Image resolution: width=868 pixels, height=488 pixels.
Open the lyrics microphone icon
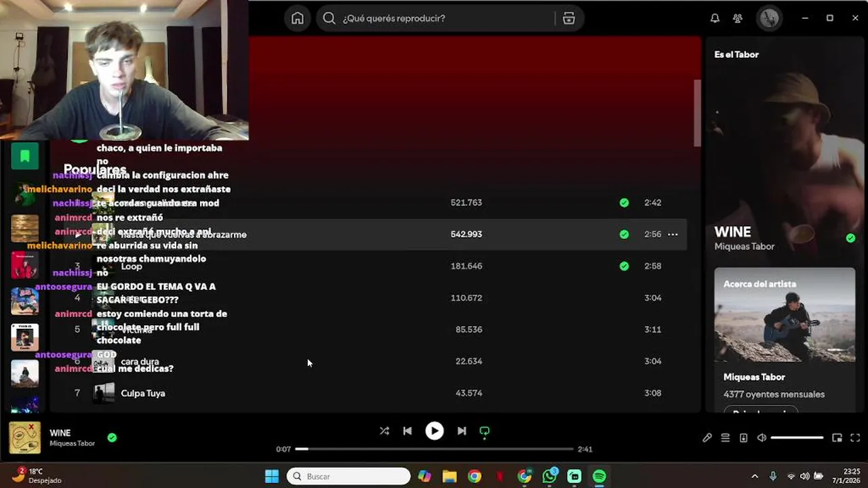[707, 438]
